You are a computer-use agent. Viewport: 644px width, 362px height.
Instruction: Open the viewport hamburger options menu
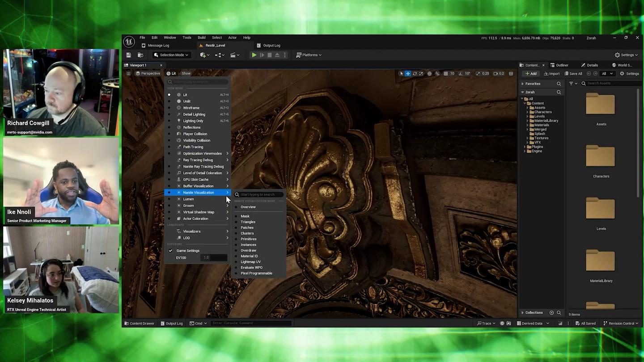pyautogui.click(x=128, y=73)
